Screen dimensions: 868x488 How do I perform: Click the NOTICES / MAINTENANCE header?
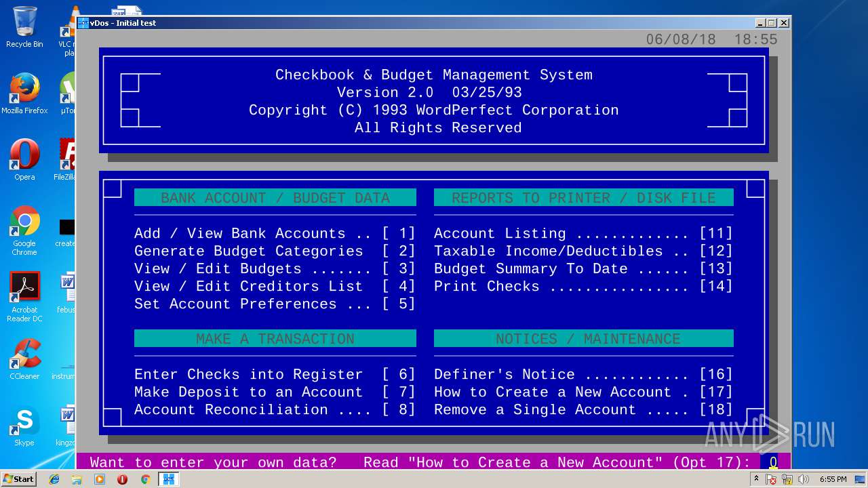[584, 338]
